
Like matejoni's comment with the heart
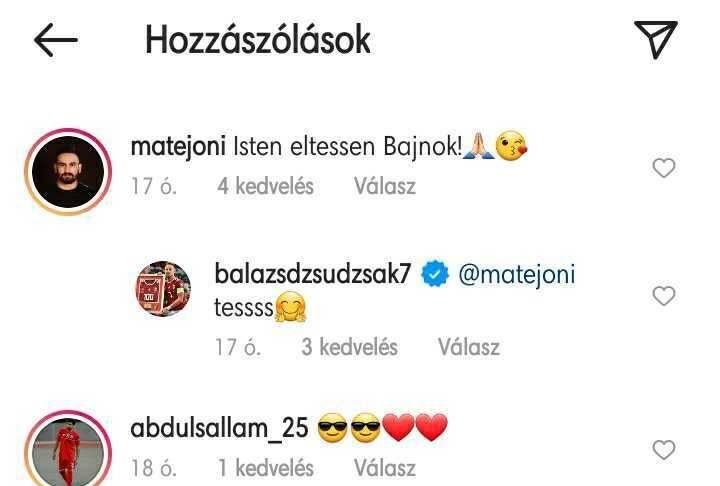click(x=664, y=168)
